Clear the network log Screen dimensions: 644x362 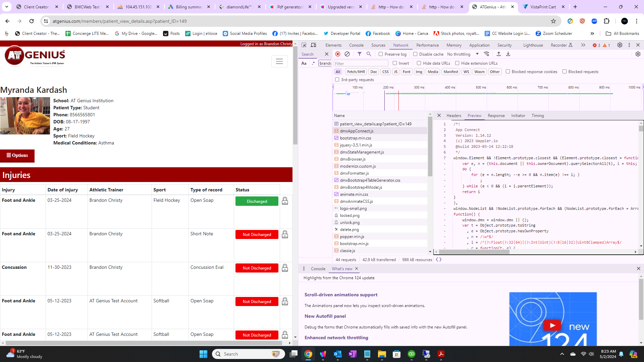[x=347, y=54]
